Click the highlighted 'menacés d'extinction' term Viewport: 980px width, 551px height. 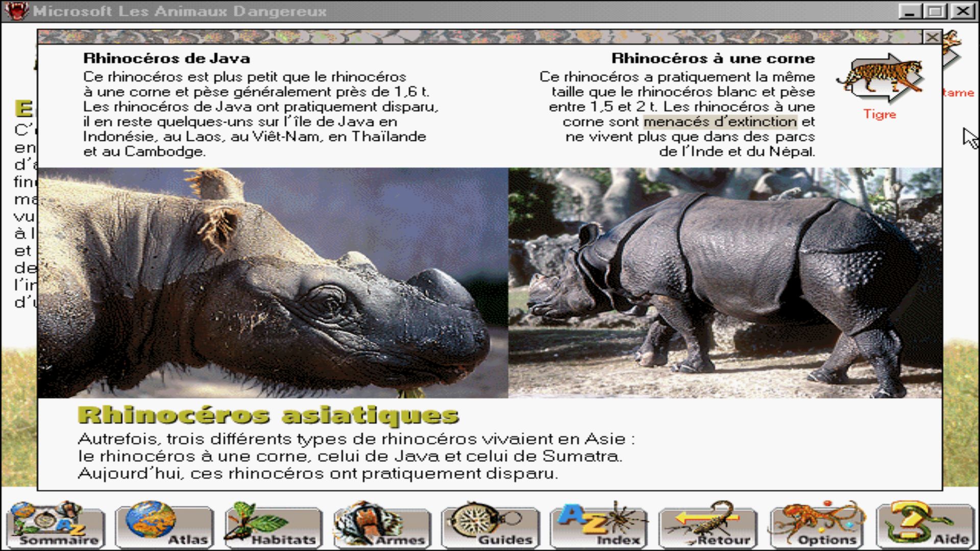tap(720, 121)
